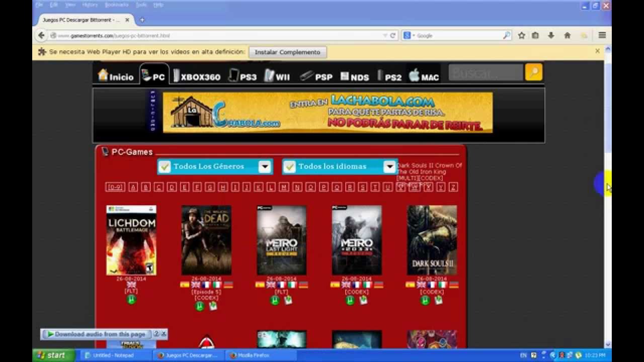Click the magnifier in the Google search box

pyautogui.click(x=506, y=36)
